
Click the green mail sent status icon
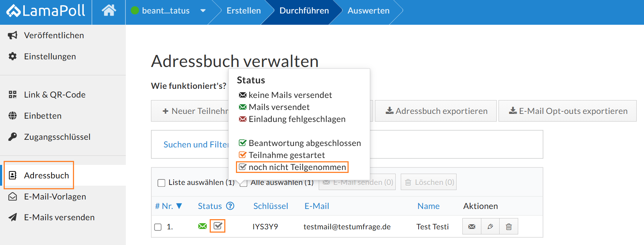point(202,226)
